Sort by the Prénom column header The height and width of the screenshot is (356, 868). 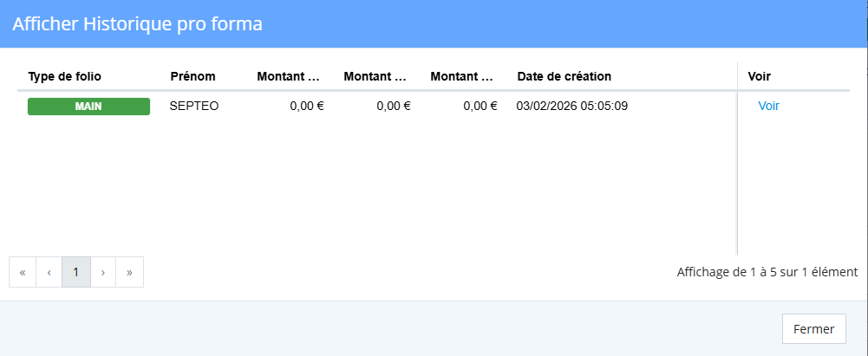(193, 76)
